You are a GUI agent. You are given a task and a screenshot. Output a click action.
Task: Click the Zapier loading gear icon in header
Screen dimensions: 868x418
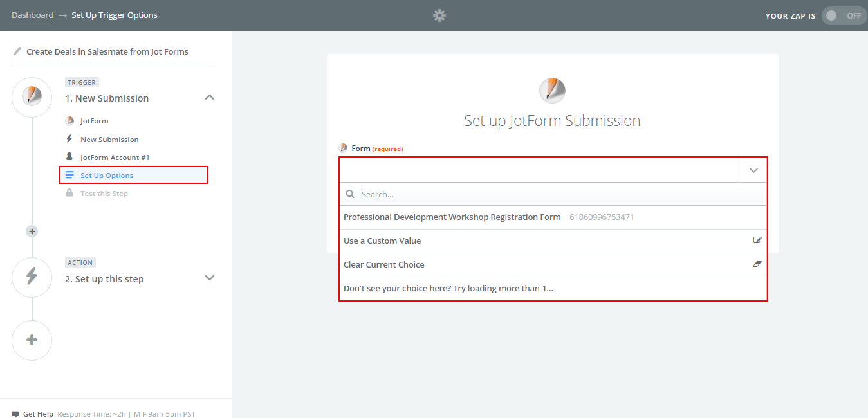click(439, 15)
